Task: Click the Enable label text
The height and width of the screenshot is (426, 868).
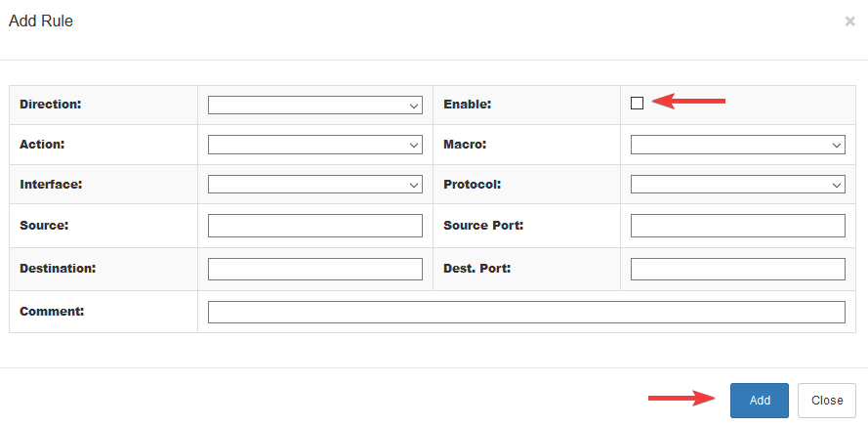Action: 468,105
